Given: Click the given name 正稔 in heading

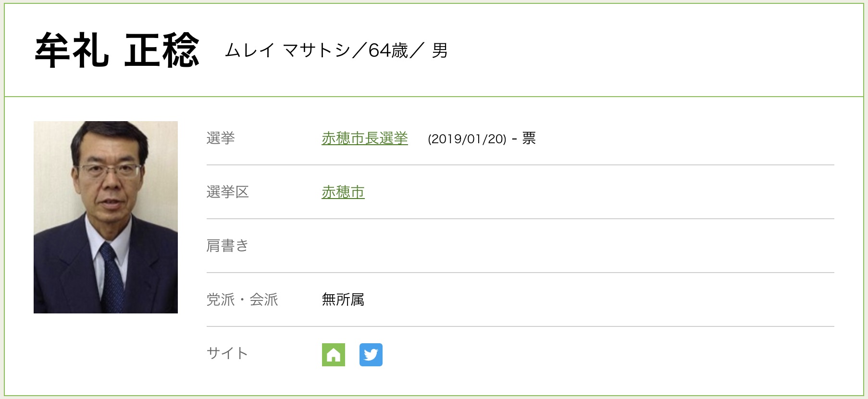Looking at the screenshot, I should (x=161, y=50).
